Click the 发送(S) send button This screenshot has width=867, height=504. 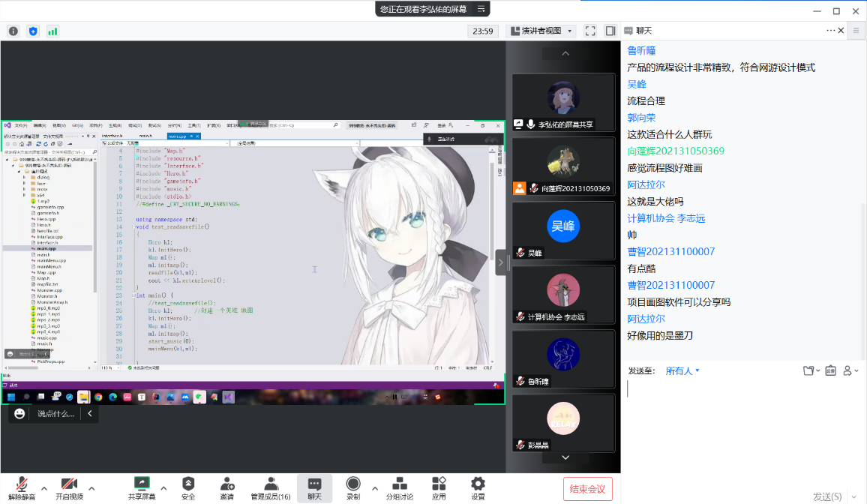coord(827,496)
